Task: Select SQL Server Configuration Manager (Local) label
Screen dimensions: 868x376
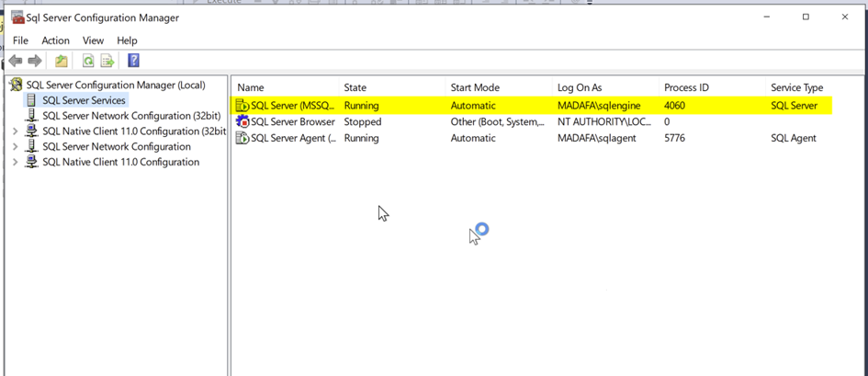Action: coord(116,85)
